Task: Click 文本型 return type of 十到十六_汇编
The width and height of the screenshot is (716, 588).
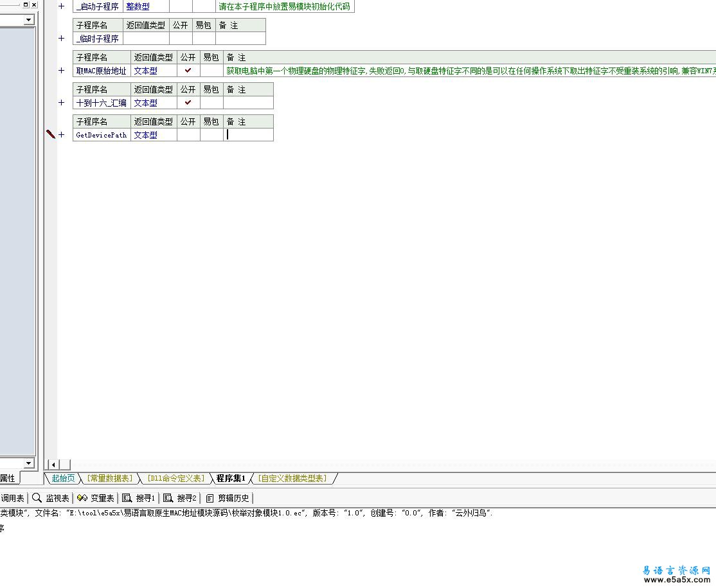Action: tap(146, 103)
